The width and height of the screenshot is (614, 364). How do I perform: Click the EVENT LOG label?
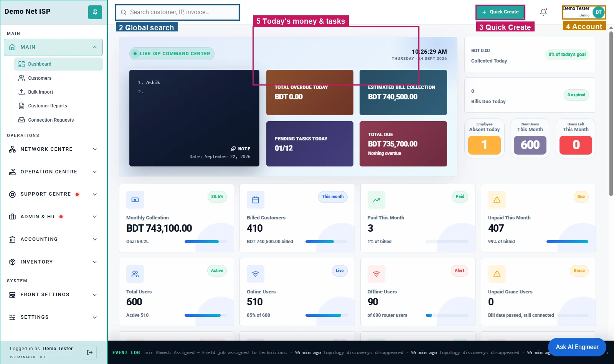126,352
